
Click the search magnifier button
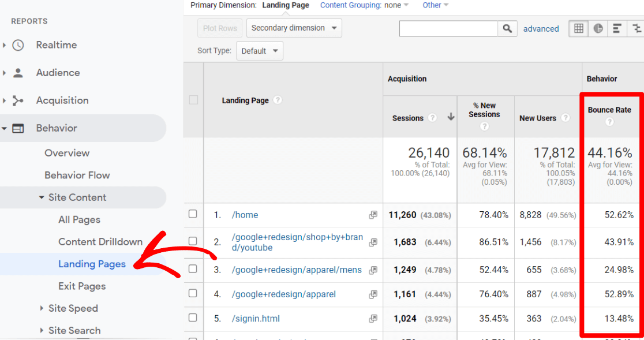coord(507,29)
